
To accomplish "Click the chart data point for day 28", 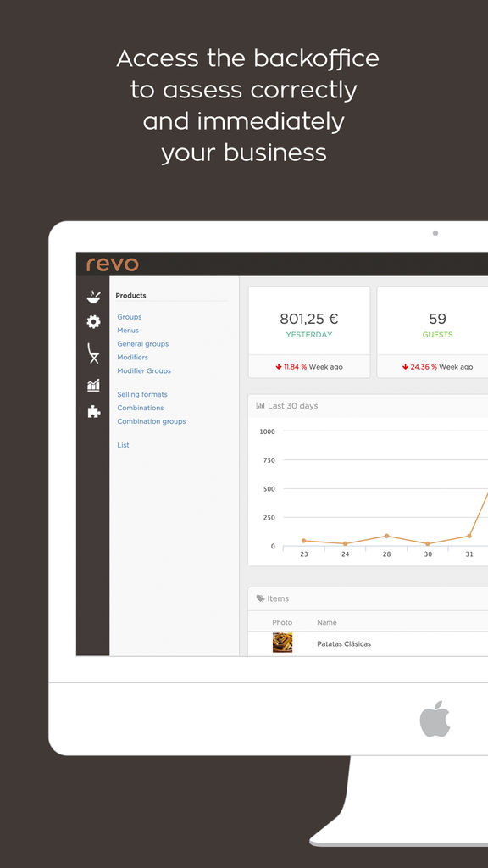I will (386, 536).
